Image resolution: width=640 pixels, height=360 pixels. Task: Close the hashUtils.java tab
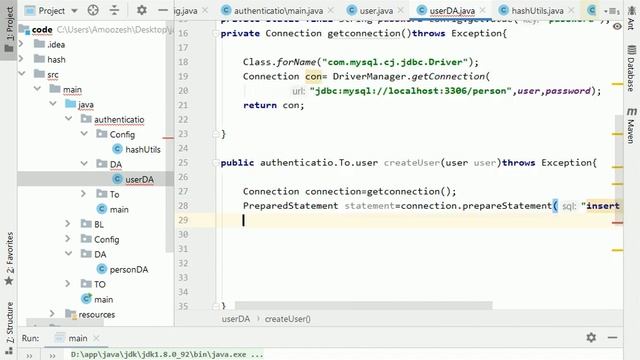[x=571, y=10]
